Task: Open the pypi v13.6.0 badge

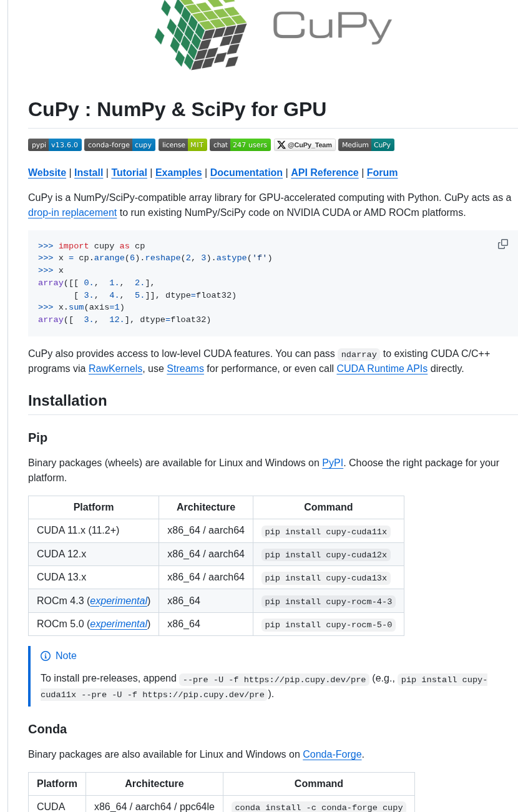Action: click(x=55, y=145)
